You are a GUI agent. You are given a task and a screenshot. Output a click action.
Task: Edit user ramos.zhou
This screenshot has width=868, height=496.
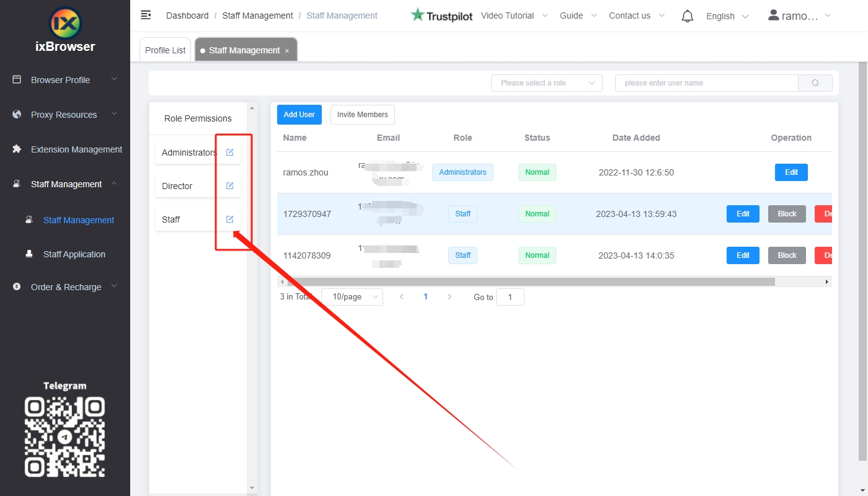(791, 172)
